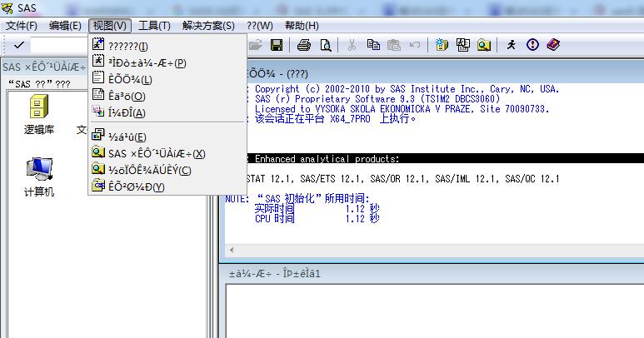
Task: Close the open 视图(V) menu
Action: tap(110, 26)
